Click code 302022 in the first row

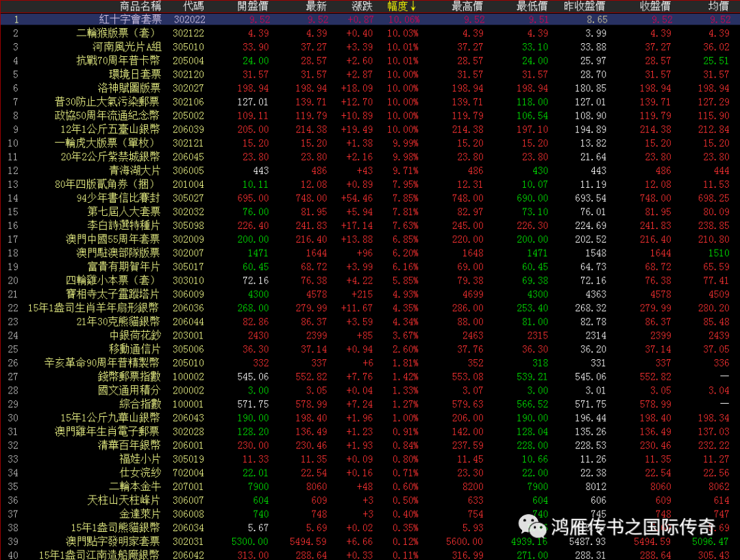tap(189, 19)
